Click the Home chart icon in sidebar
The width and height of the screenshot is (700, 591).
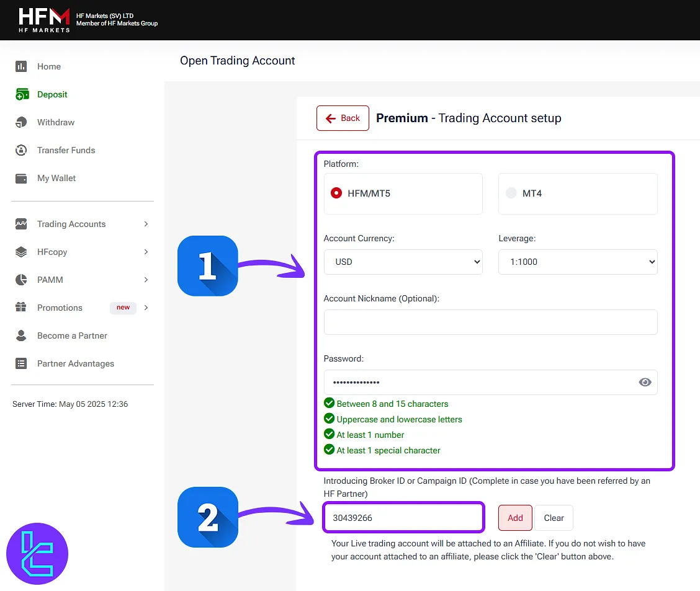tap(21, 66)
